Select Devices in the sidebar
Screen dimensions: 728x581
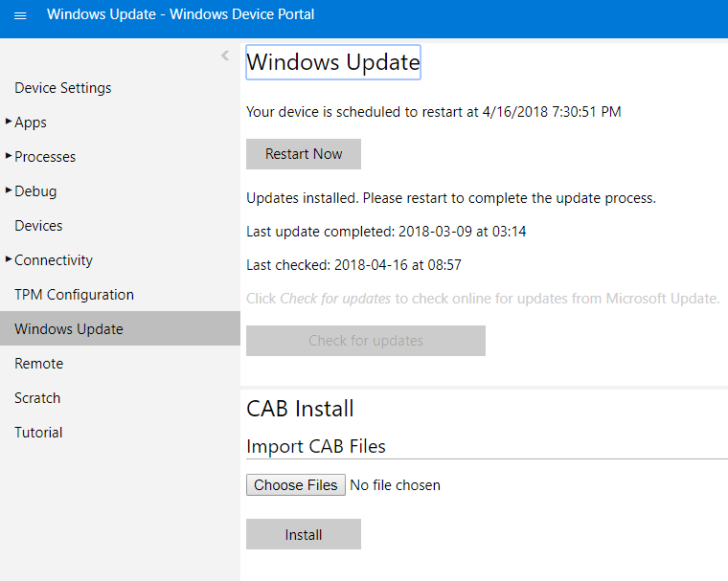(38, 226)
